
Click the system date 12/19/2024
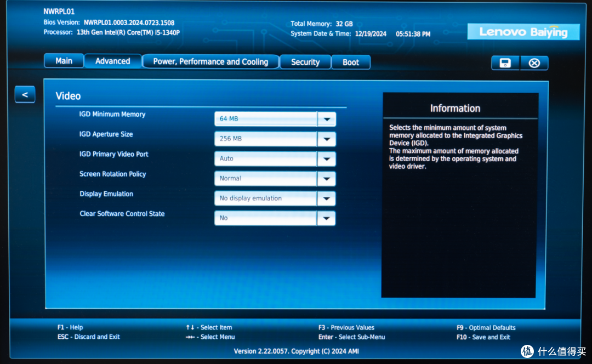click(x=371, y=34)
